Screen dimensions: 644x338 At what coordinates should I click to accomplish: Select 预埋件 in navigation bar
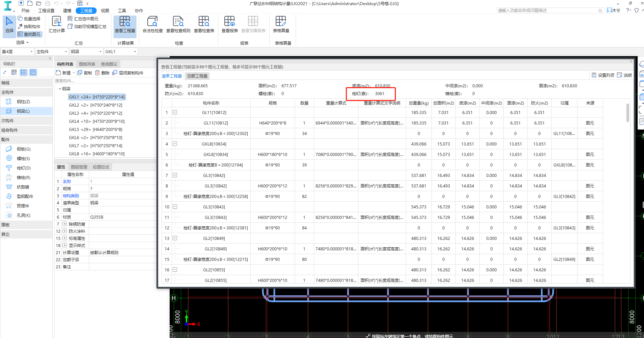coord(23,206)
